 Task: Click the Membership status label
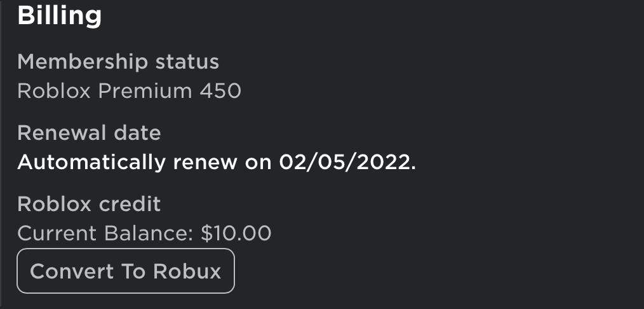118,62
